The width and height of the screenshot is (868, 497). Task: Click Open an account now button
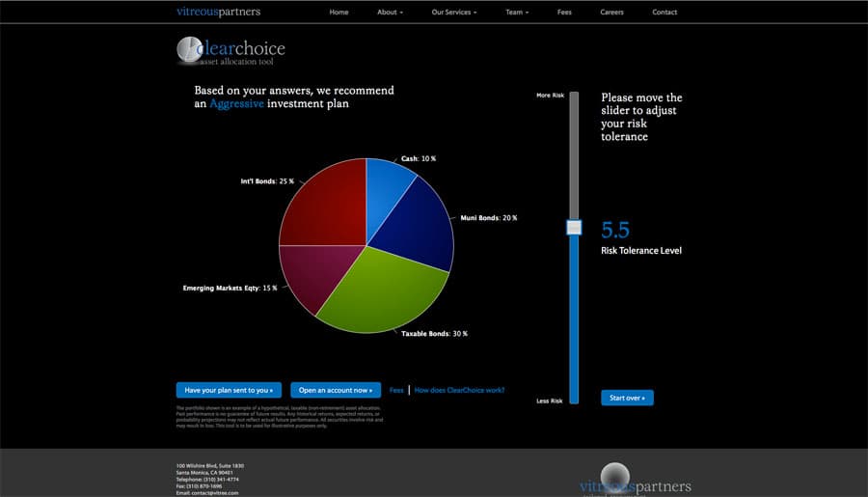[x=336, y=390]
